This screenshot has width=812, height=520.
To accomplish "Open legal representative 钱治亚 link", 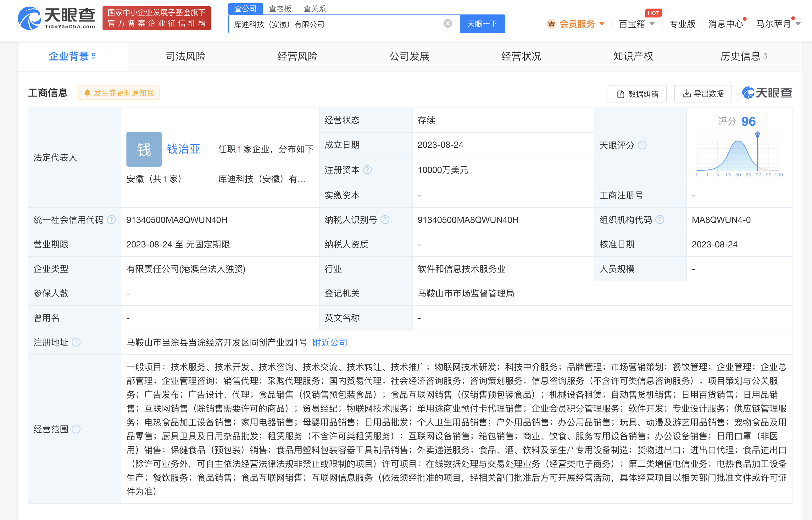I will click(x=183, y=149).
